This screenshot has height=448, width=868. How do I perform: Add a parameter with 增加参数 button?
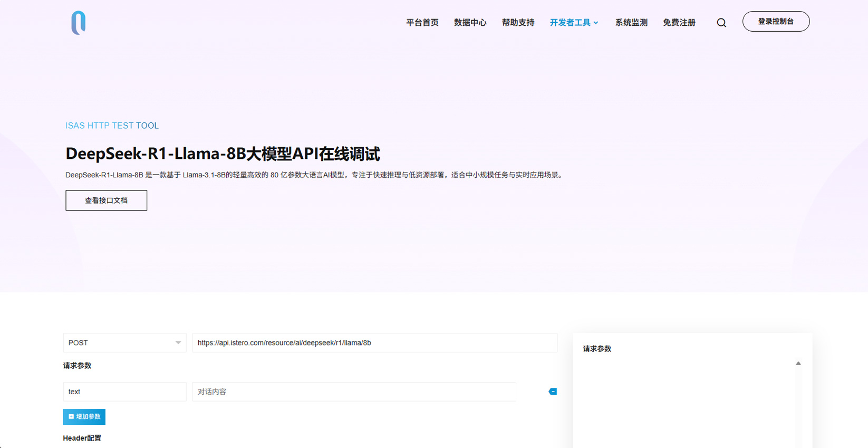[x=84, y=417]
